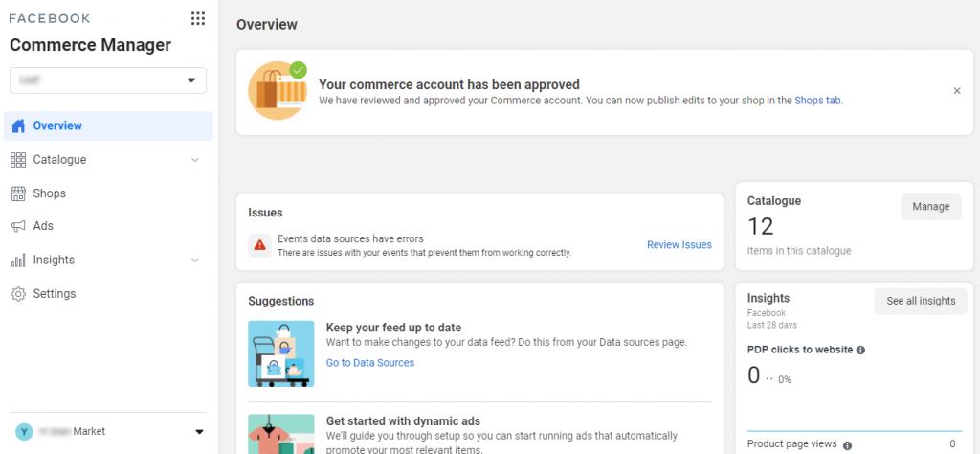Click the red warning triangle icon in Issues
Viewport: 980px width, 454px height.
259,245
